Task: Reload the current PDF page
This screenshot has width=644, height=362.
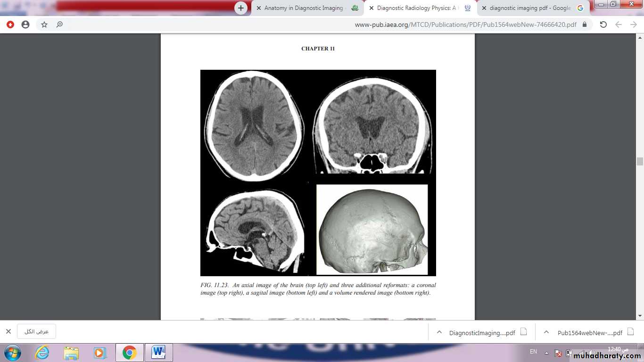Action: pyautogui.click(x=603, y=25)
